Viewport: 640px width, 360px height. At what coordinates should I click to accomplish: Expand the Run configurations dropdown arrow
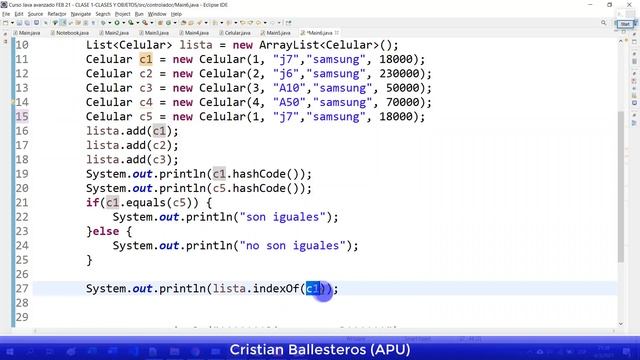(123, 23)
